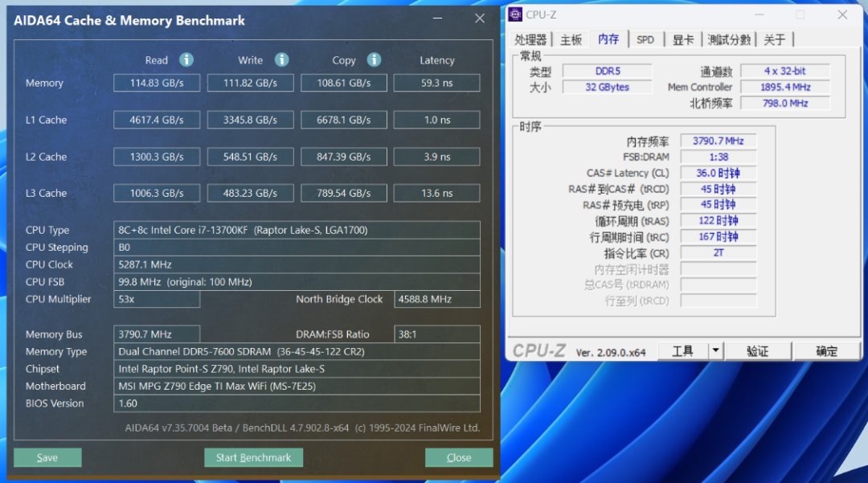
Task: Open the CPU-Z tools dropdown arrow
Action: pos(715,350)
